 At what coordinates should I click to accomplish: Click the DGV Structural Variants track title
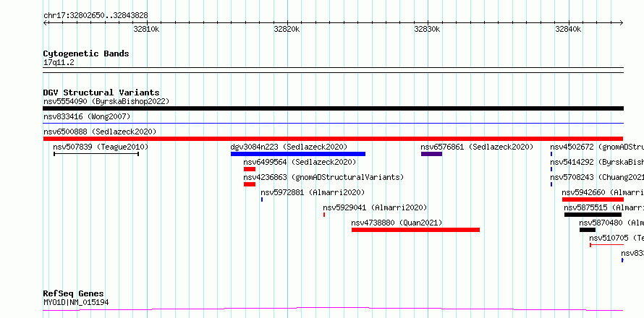coord(101,93)
